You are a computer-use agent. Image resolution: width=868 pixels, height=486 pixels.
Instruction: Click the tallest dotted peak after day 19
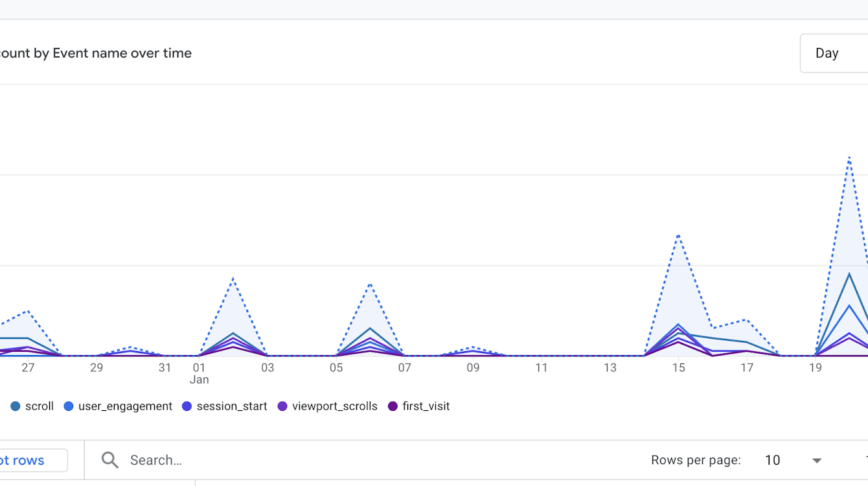pos(849,157)
